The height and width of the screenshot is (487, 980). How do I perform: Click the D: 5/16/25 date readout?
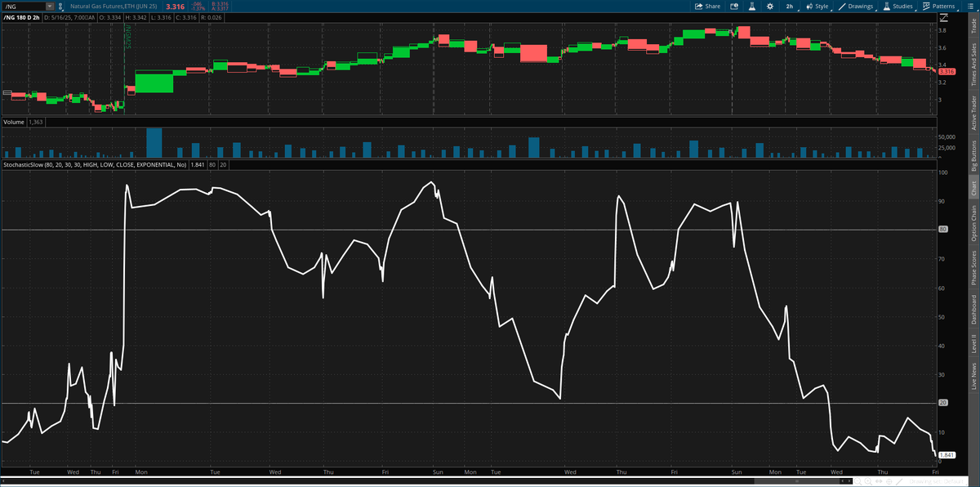70,16
